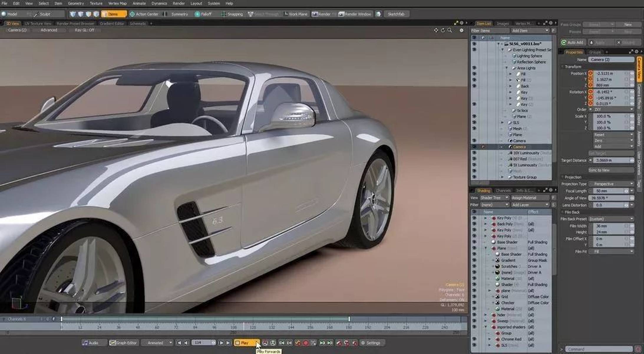
Task: Open the Graph Editor
Action: (x=123, y=343)
